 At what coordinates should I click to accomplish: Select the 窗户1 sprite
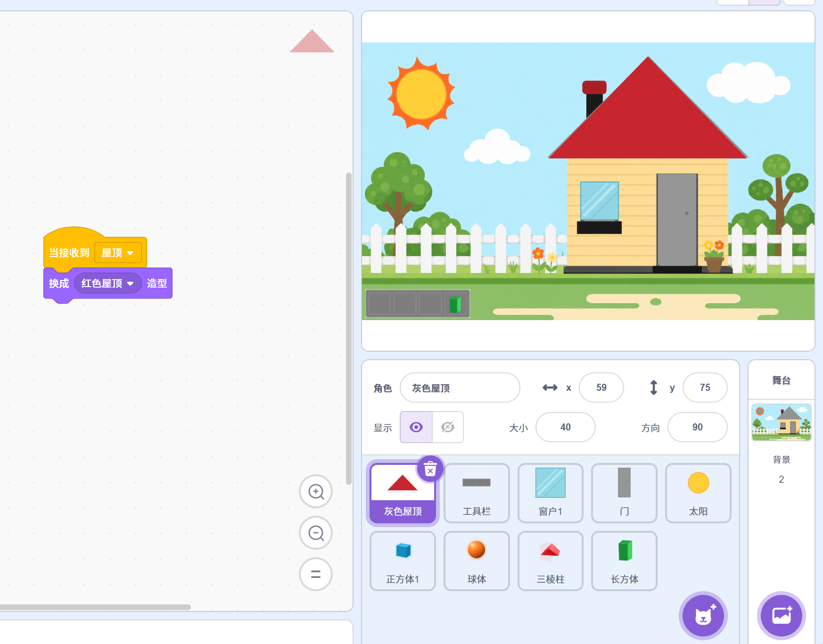pos(551,493)
